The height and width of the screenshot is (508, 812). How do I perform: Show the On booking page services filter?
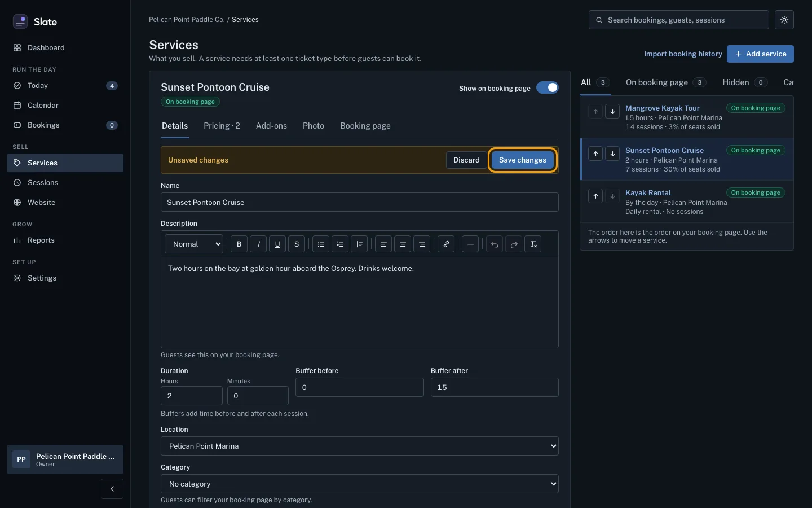[x=666, y=82]
